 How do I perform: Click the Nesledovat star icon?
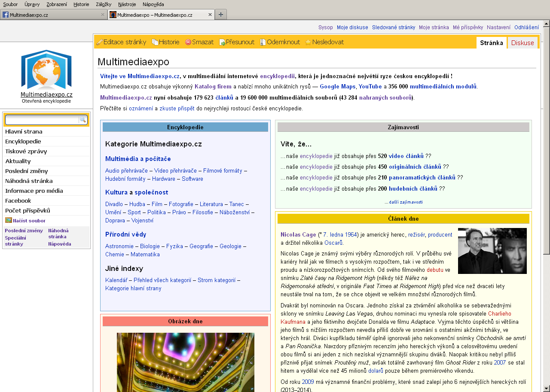(x=308, y=42)
